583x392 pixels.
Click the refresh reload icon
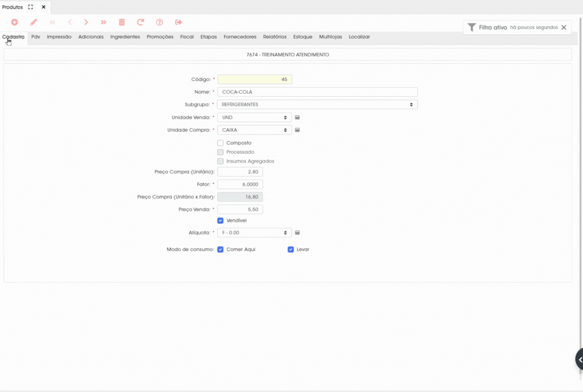(140, 22)
